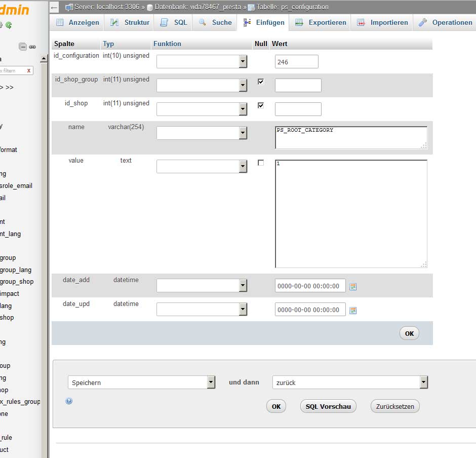
Task: Open the group_shop table in sidebar
Action: tap(17, 282)
